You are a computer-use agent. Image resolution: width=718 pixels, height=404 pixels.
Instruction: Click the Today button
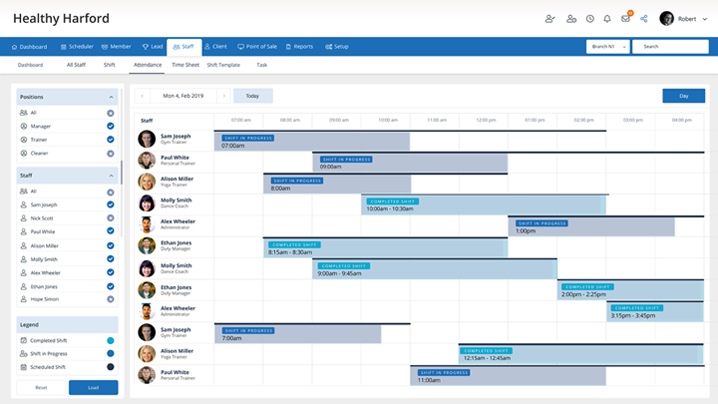click(x=253, y=96)
